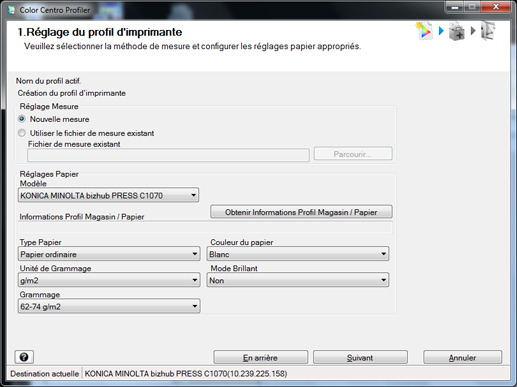The height and width of the screenshot is (387, 517).
Task: Expand the Unité de Grammage dropdown
Action: (x=109, y=280)
